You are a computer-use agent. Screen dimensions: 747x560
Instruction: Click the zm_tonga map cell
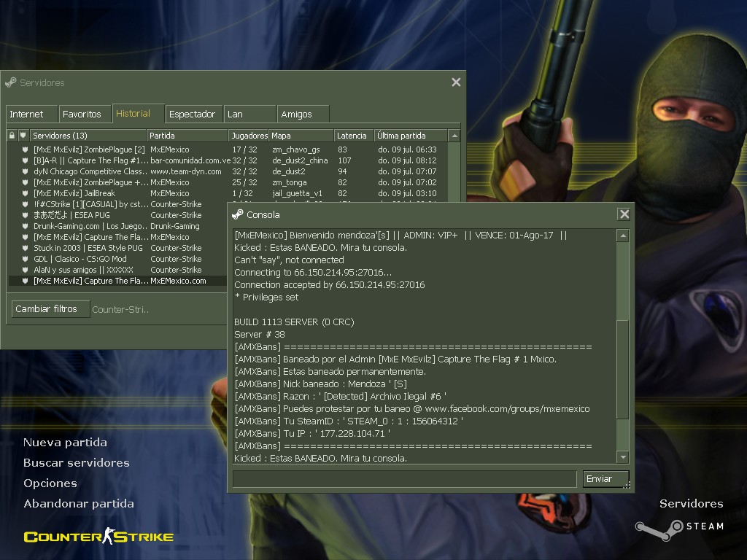click(289, 182)
